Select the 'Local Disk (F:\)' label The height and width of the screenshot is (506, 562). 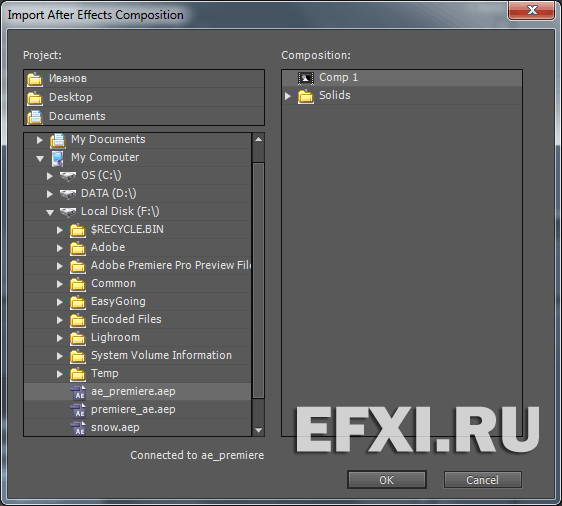[x=120, y=211]
